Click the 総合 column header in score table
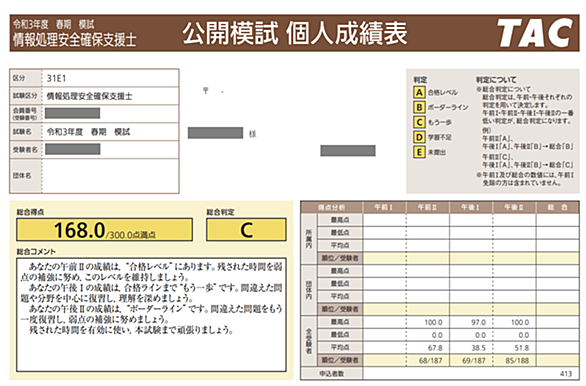Screen dimensions: 586x386 [557, 207]
